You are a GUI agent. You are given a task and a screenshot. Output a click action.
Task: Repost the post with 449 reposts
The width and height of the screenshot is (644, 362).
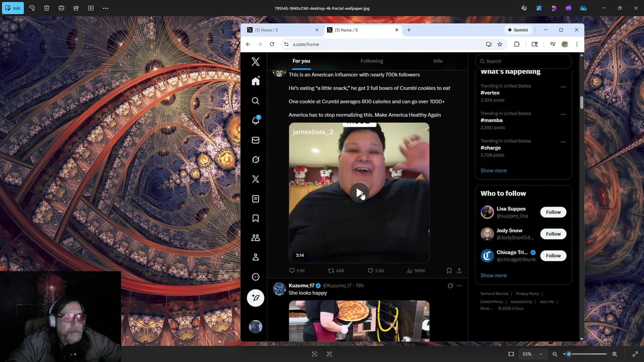[x=336, y=270]
